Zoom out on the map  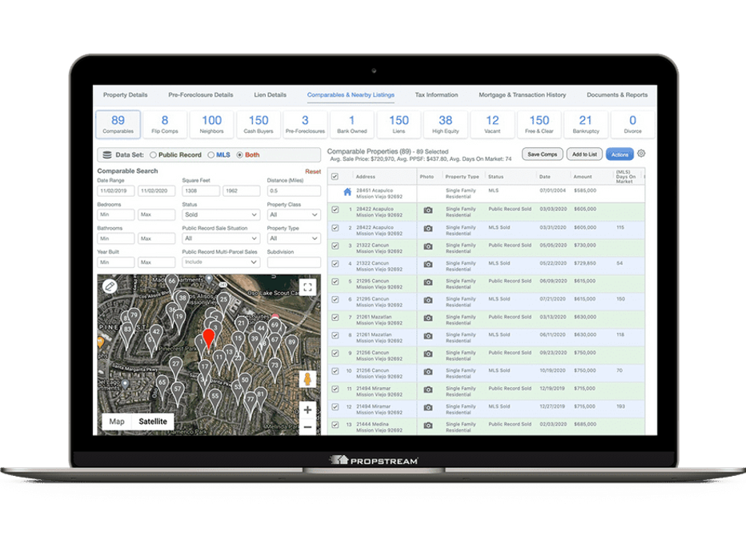[x=307, y=426]
